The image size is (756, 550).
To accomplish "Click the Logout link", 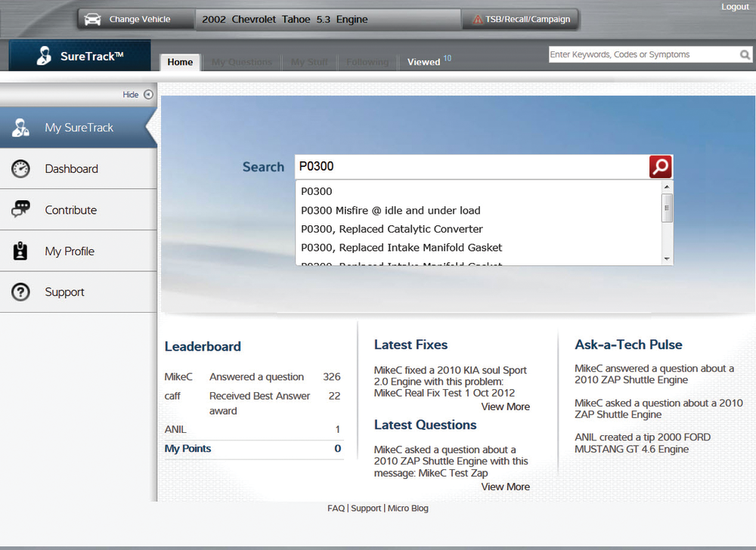I will point(735,6).
